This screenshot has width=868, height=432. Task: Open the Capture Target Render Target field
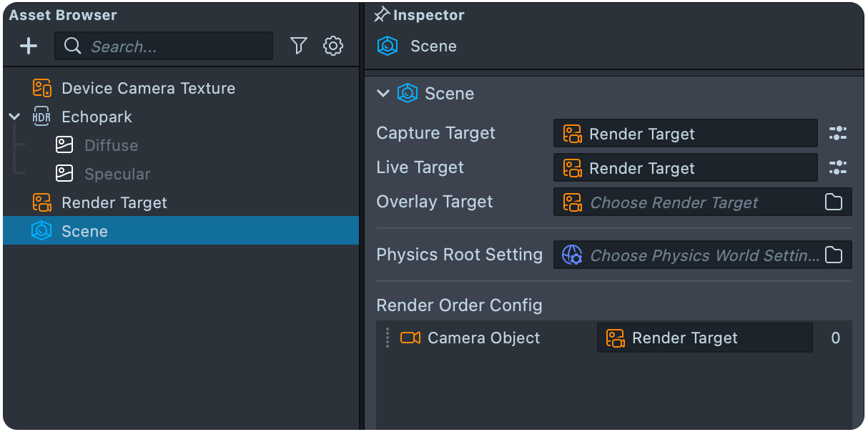(x=685, y=134)
